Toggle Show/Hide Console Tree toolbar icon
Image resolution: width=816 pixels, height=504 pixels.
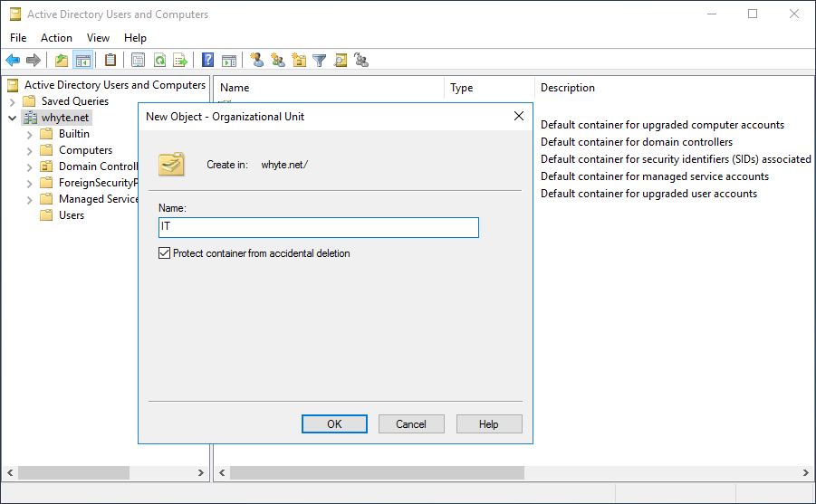click(x=83, y=61)
